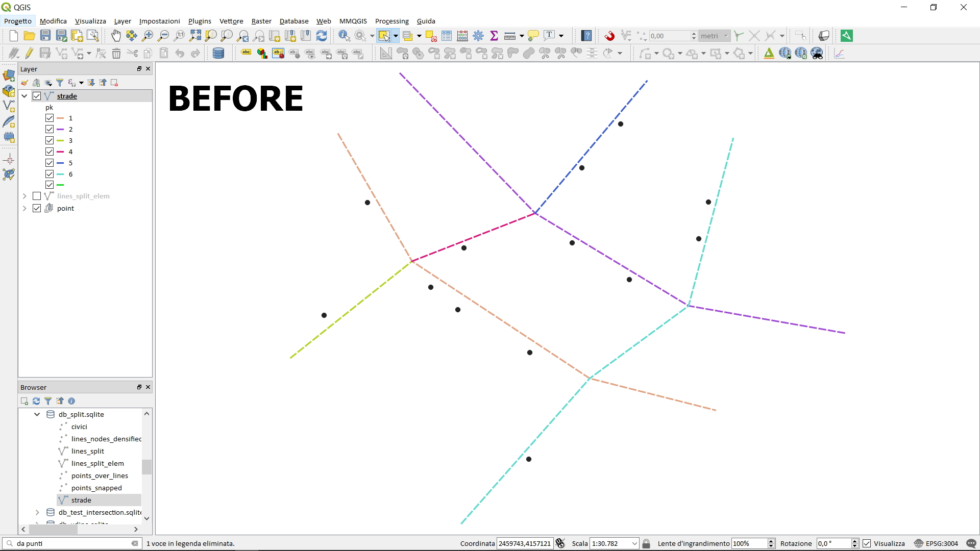The image size is (980, 551).
Task: Click the Delete Selected trash icon
Action: coord(116,54)
